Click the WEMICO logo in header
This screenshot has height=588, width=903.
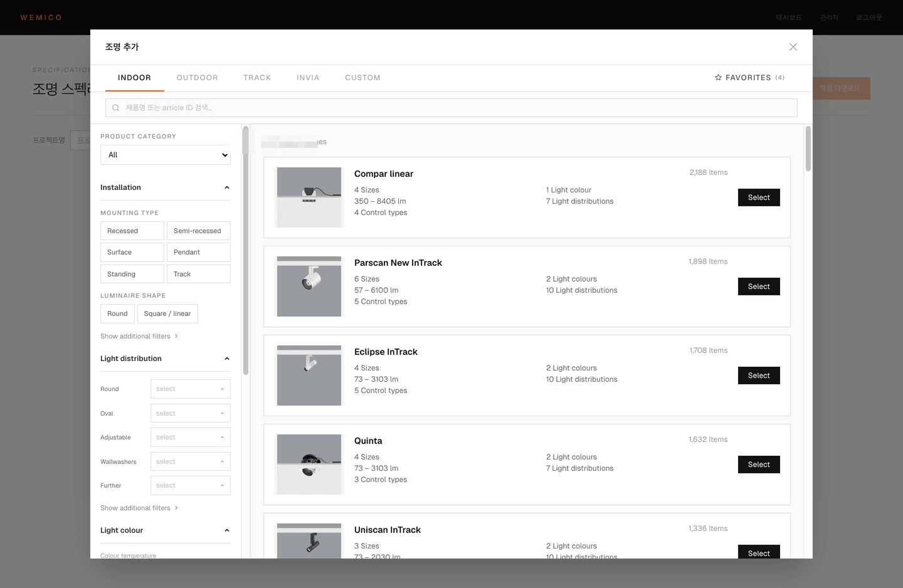(x=41, y=18)
